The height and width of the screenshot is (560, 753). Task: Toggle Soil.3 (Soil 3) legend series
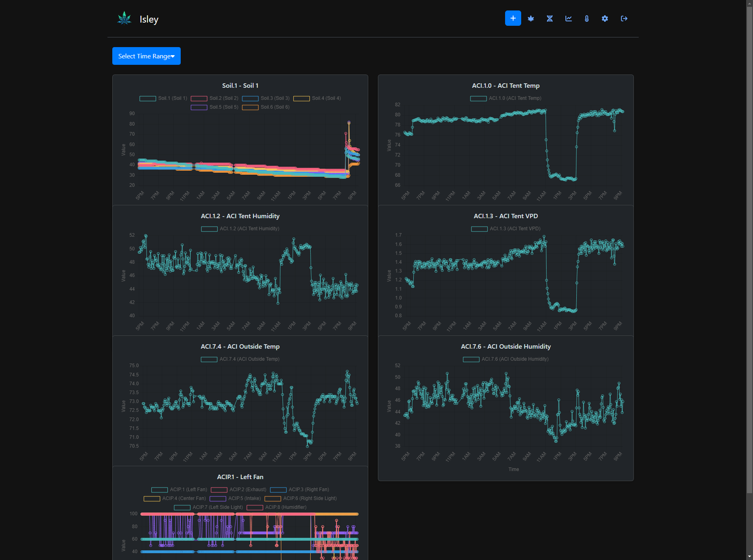[266, 98]
